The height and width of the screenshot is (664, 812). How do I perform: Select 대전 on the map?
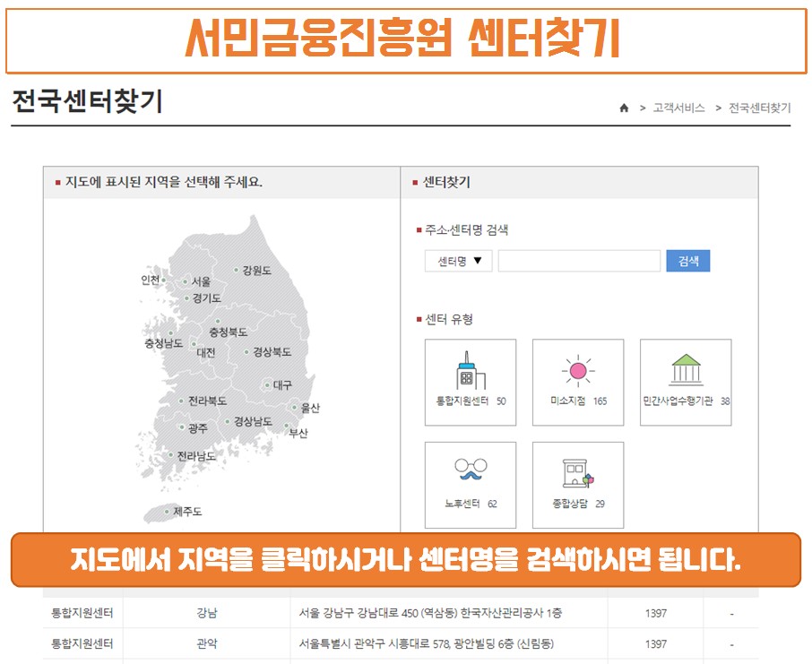[x=205, y=353]
